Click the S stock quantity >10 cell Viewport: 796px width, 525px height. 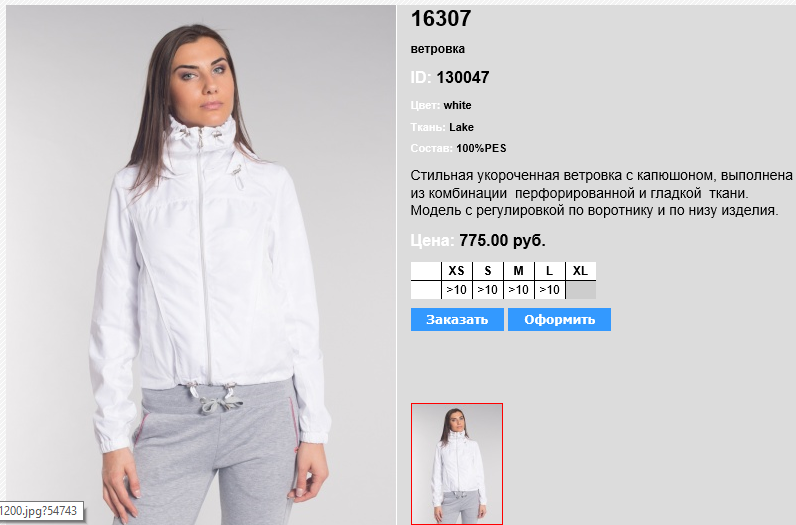click(x=488, y=290)
